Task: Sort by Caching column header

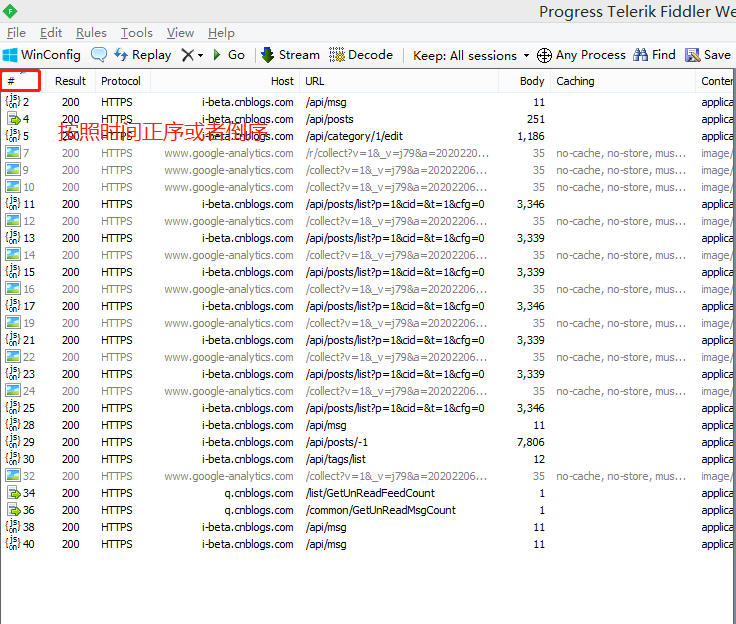Action: tap(622, 81)
